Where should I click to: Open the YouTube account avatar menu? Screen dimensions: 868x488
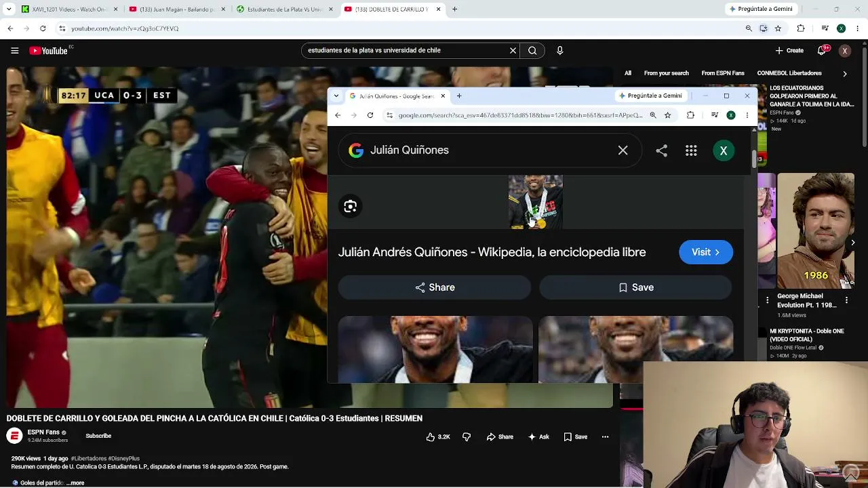tap(844, 51)
